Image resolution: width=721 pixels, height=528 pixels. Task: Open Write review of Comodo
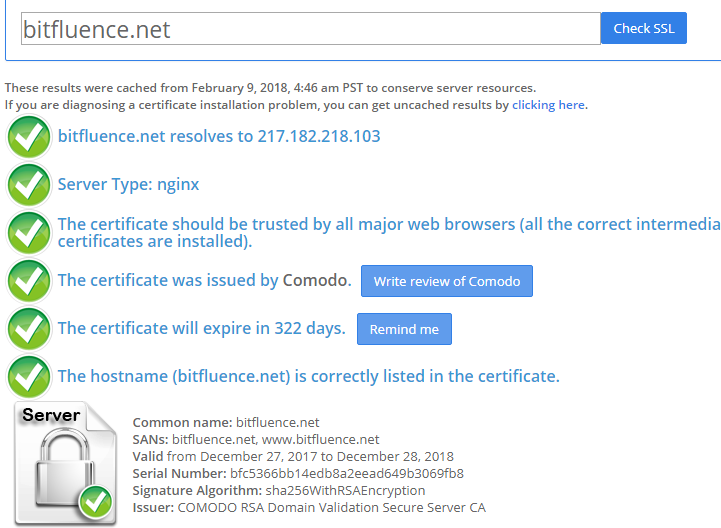[x=446, y=281]
